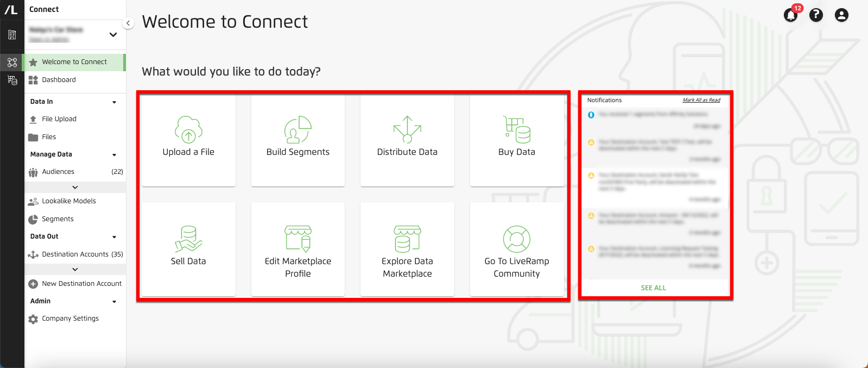Select the building icon in left rail
The image size is (868, 368).
pyautogui.click(x=12, y=35)
